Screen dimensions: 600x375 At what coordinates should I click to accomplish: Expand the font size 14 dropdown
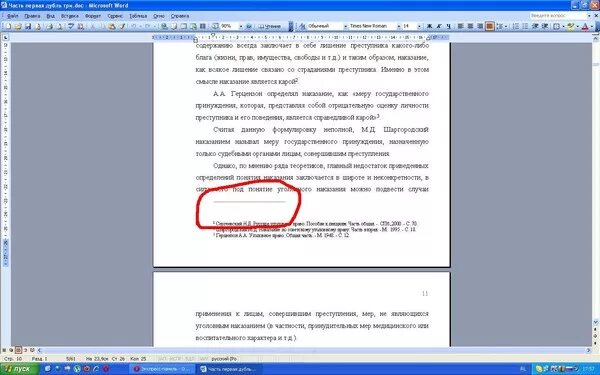tap(419, 26)
